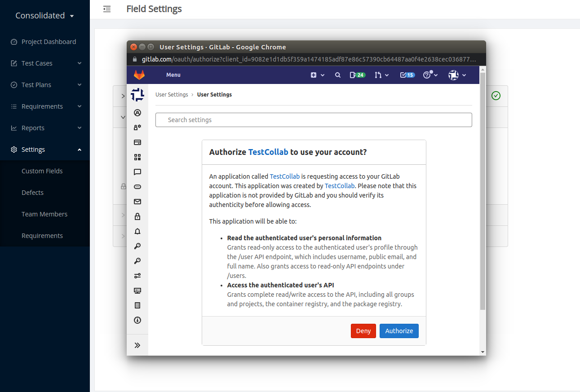Open the search magnifier in GitLab navbar
The height and width of the screenshot is (392, 580).
pyautogui.click(x=338, y=75)
